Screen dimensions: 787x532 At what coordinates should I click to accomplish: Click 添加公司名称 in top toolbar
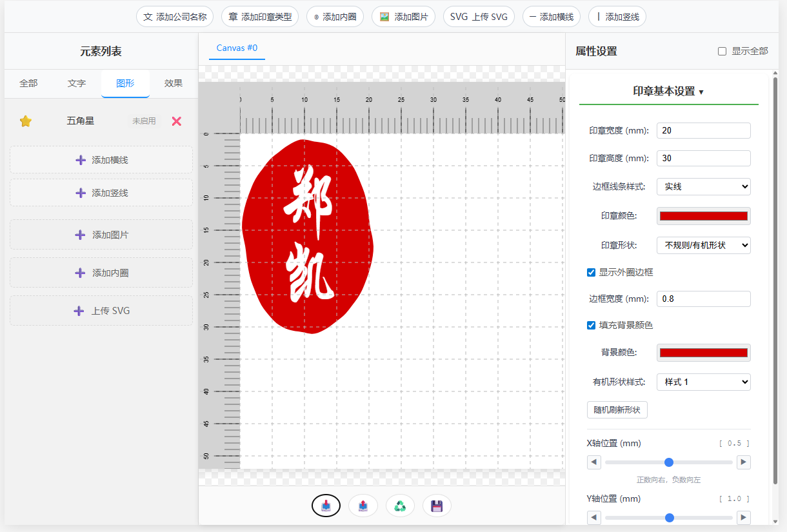pyautogui.click(x=175, y=17)
